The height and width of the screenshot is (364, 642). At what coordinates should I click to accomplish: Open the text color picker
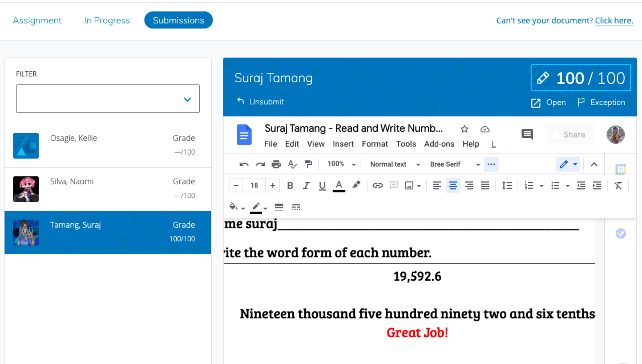pyautogui.click(x=339, y=186)
